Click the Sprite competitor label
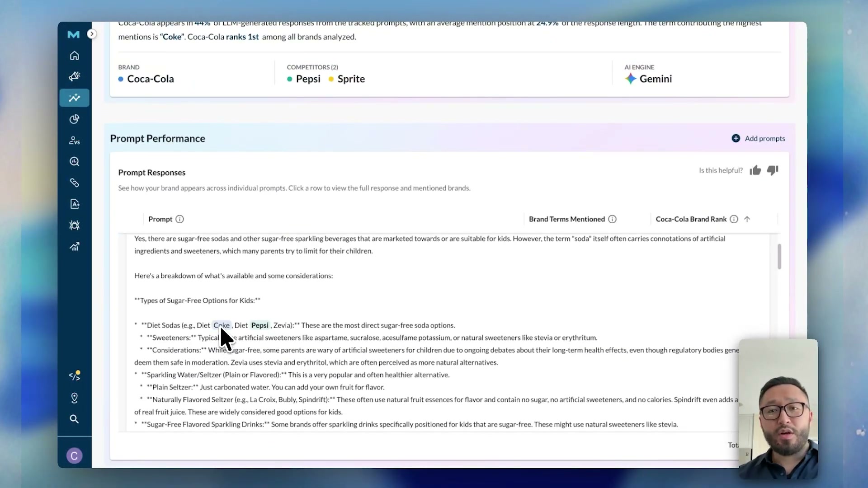Image resolution: width=868 pixels, height=488 pixels. click(x=351, y=79)
